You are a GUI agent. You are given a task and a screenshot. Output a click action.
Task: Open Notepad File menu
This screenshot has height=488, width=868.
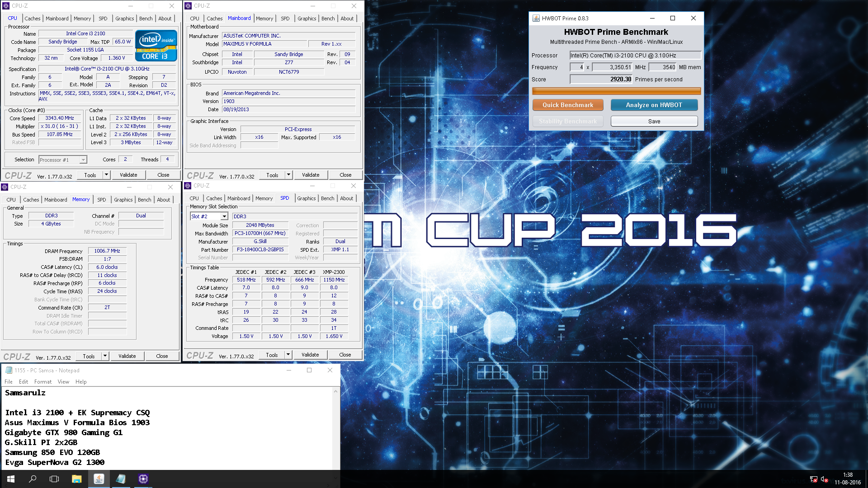[9, 382]
